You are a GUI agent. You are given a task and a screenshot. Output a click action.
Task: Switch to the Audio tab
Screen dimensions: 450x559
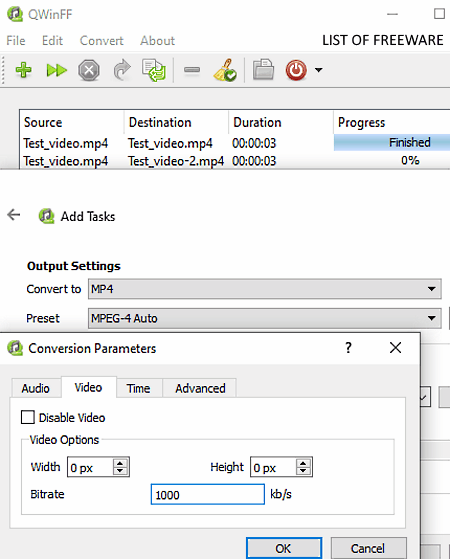tap(36, 388)
